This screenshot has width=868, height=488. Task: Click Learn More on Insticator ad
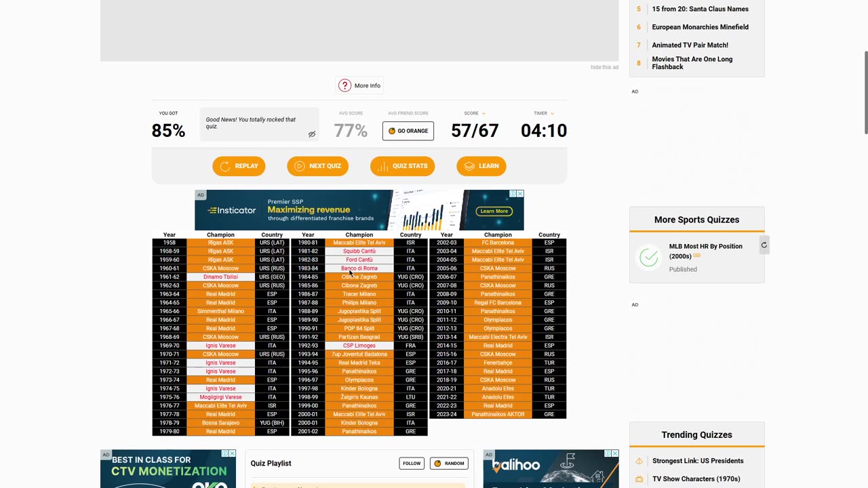point(494,211)
